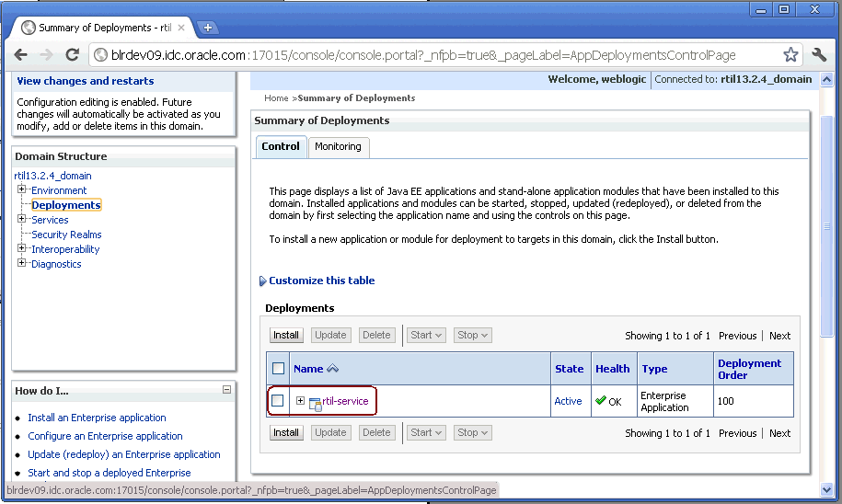Open Install an Enterprise application help
This screenshot has height=504, width=842.
pos(97,418)
